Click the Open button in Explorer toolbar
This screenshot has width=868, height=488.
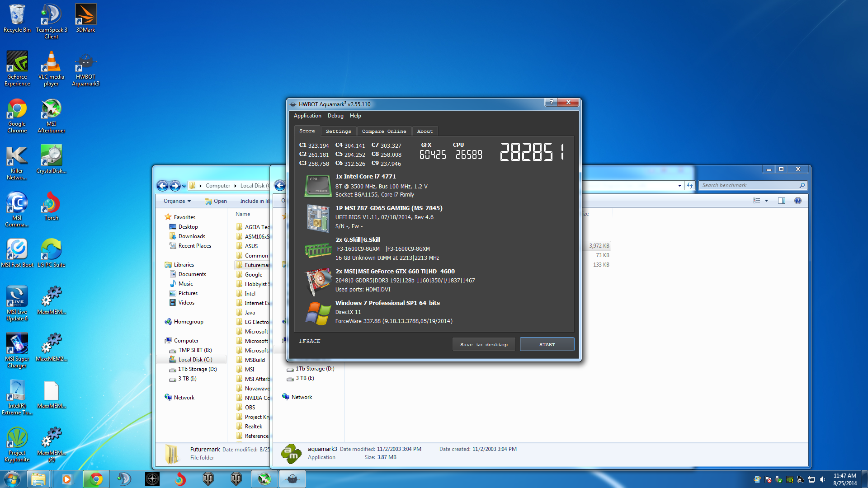tap(216, 201)
